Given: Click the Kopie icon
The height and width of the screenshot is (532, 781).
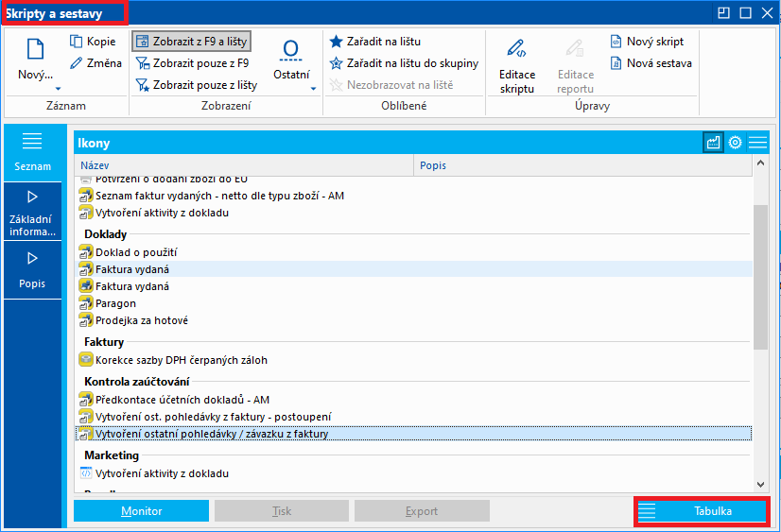Looking at the screenshot, I should coord(76,42).
